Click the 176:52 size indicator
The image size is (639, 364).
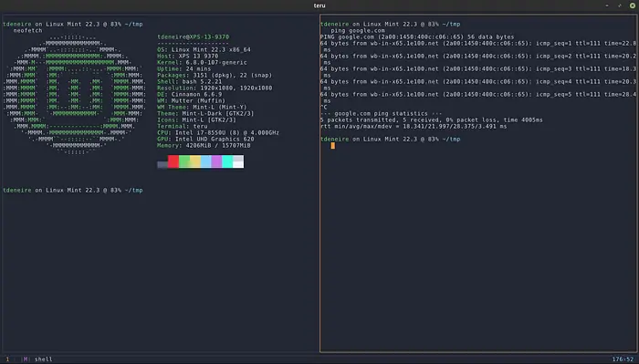[x=623, y=359]
